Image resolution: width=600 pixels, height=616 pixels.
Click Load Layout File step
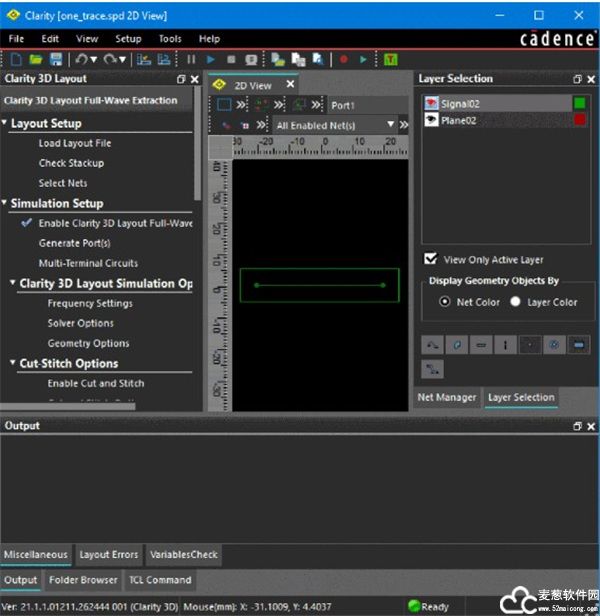tap(75, 143)
